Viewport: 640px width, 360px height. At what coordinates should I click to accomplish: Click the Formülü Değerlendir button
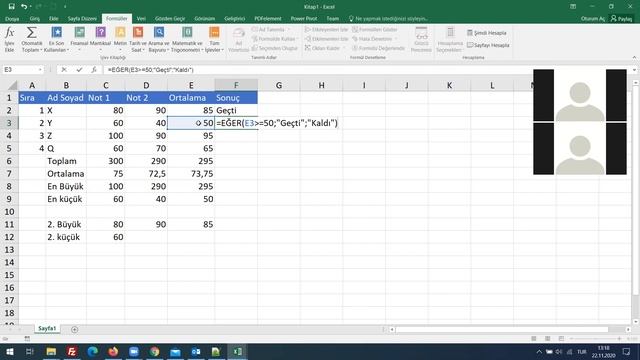click(378, 48)
